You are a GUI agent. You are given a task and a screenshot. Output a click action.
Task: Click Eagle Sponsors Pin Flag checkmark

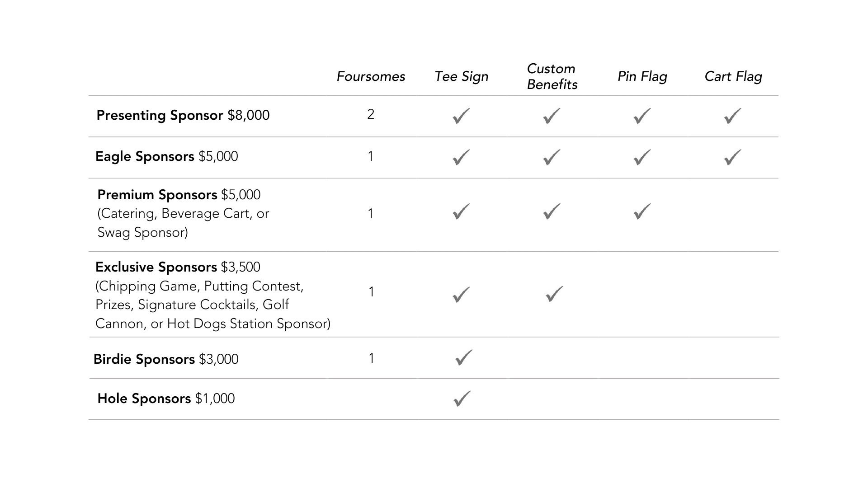click(642, 157)
